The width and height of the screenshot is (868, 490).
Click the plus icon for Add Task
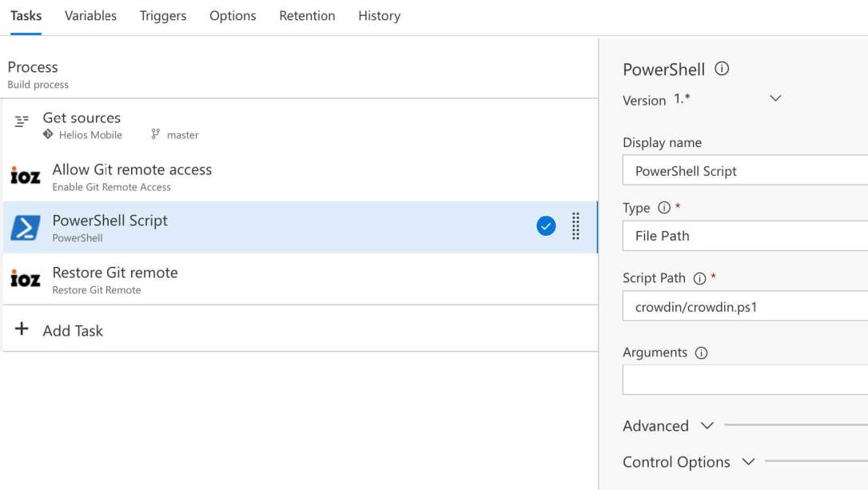22,329
